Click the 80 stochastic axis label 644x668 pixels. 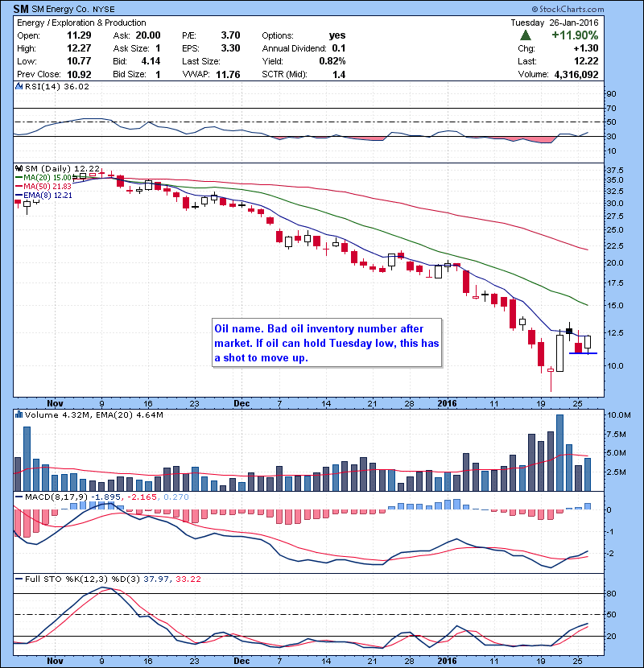611,593
